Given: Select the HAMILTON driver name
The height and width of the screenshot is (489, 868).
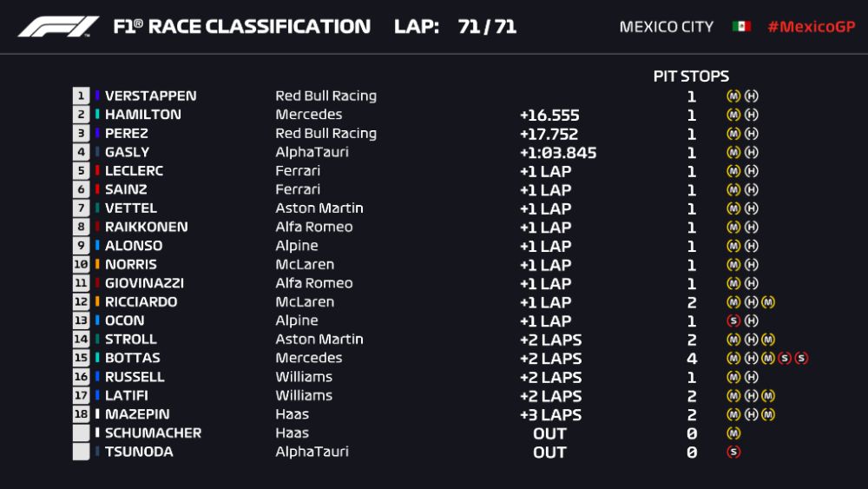Looking at the screenshot, I should point(143,115).
